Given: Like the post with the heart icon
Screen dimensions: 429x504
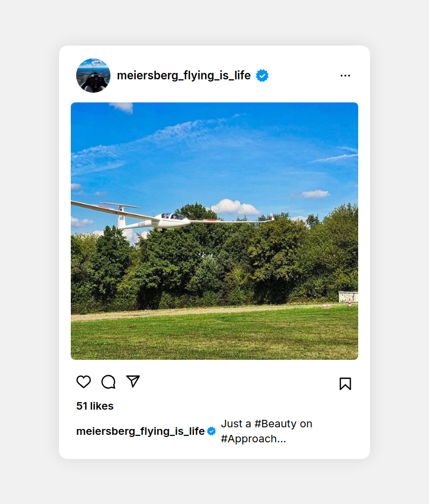Looking at the screenshot, I should point(84,382).
